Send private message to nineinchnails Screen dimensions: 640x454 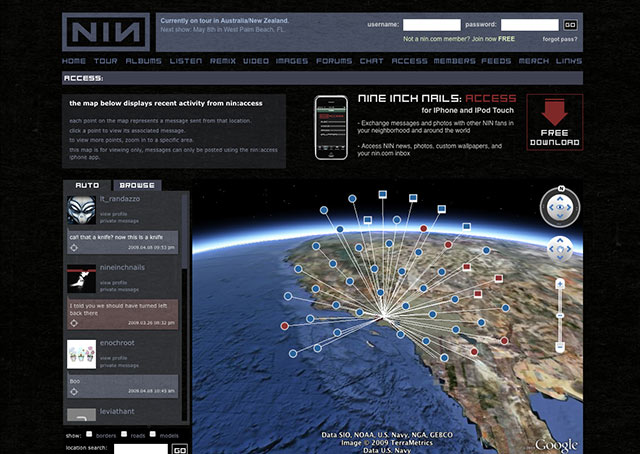[119, 289]
